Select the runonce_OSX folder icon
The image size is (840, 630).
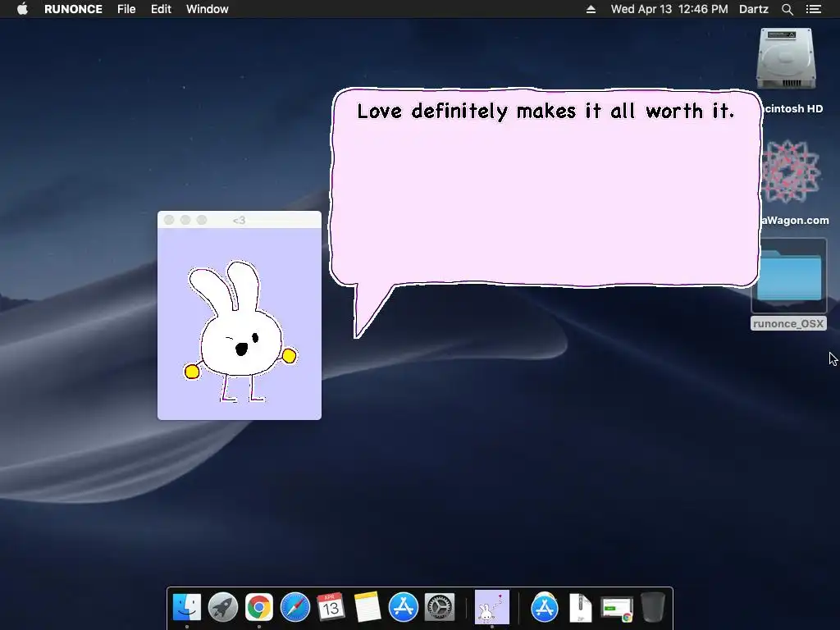(x=789, y=276)
